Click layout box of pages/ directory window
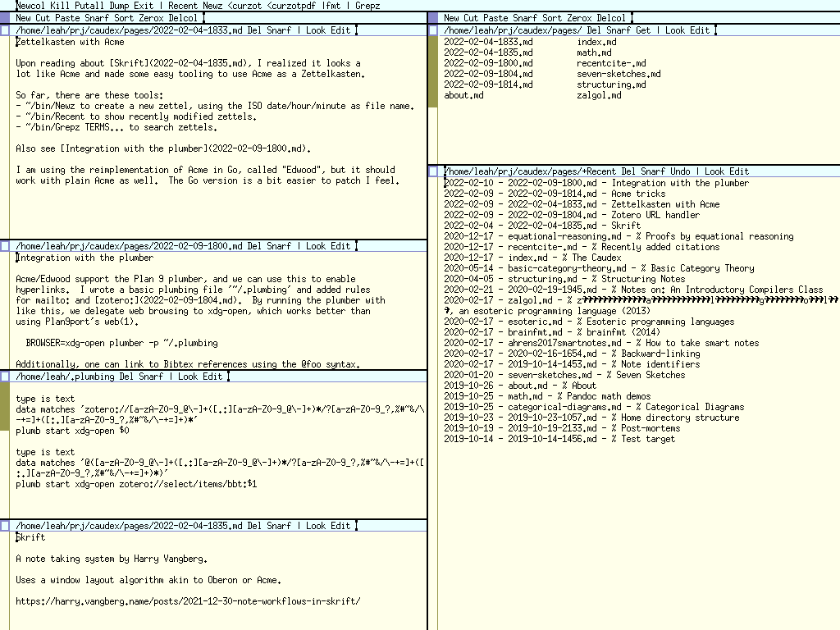 click(433, 30)
